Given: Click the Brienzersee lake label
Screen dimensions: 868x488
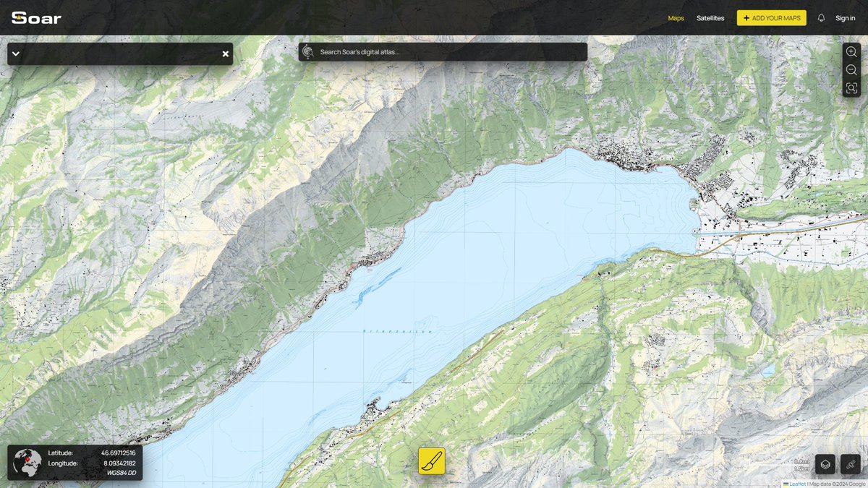Looking at the screenshot, I should point(397,331).
